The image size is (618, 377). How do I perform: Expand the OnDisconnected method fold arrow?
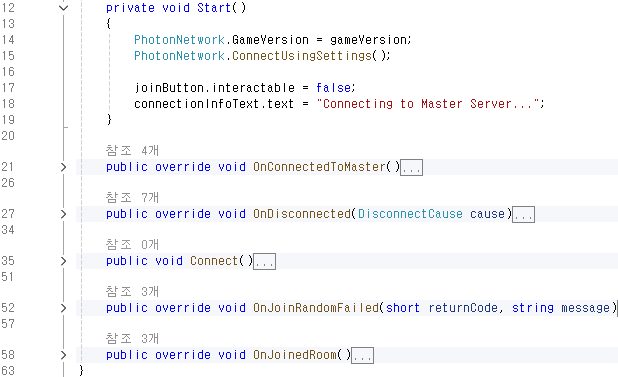click(63, 214)
